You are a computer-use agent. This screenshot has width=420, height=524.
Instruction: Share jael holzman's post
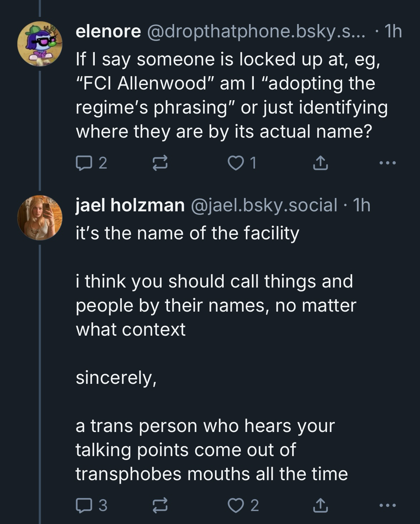pos(320,506)
